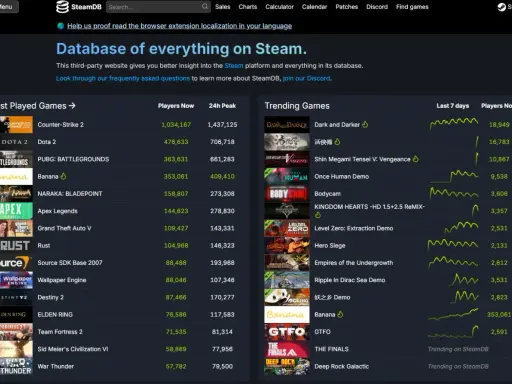
Task: Open the Sales menu item
Action: tap(222, 7)
